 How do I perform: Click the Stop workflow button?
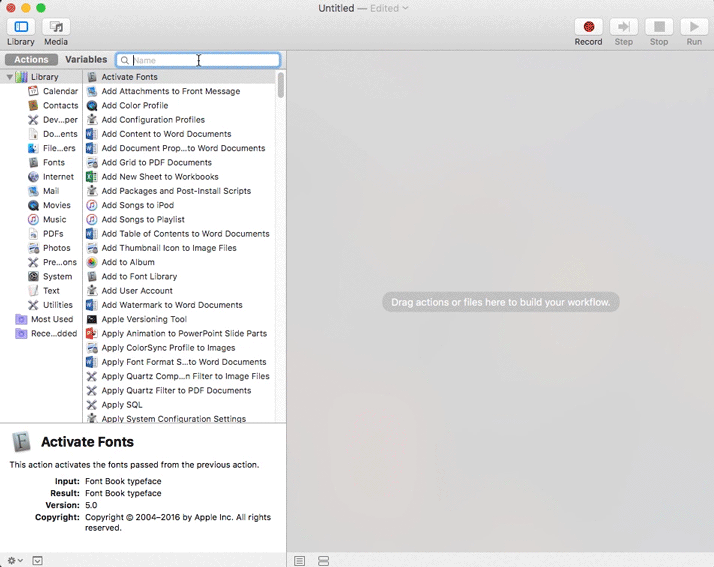click(x=659, y=27)
